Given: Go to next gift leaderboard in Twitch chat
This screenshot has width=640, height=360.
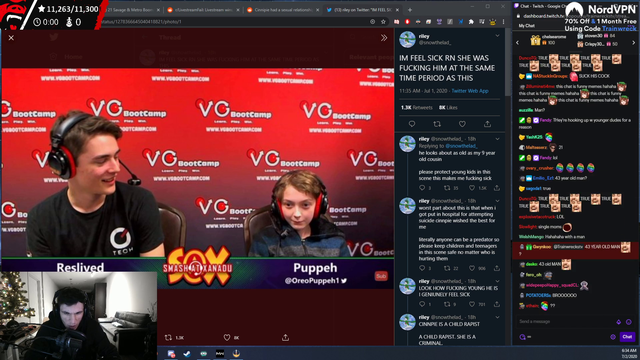Looking at the screenshot, I should (633, 43).
